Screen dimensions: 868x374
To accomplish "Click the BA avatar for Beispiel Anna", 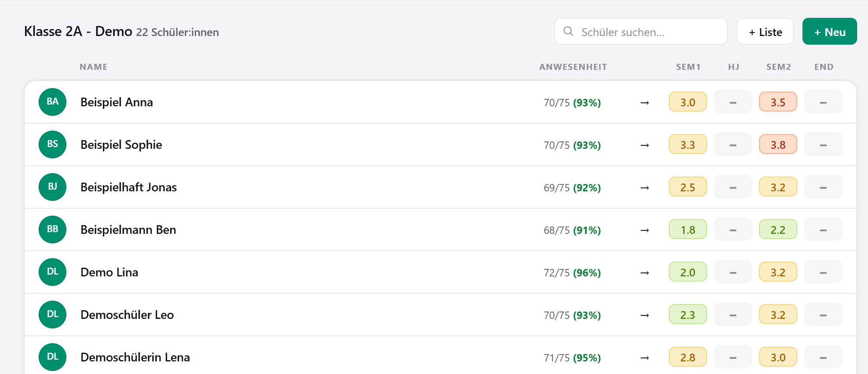I will (x=53, y=102).
